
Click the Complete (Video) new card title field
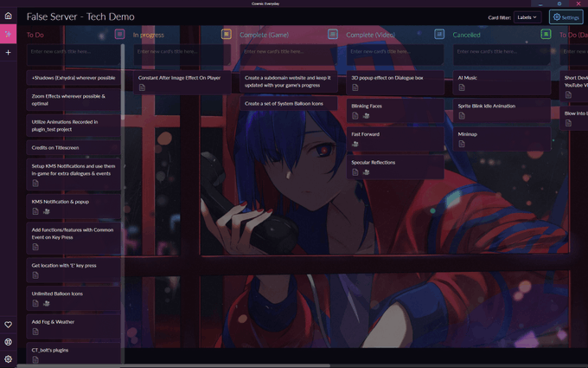pyautogui.click(x=395, y=55)
